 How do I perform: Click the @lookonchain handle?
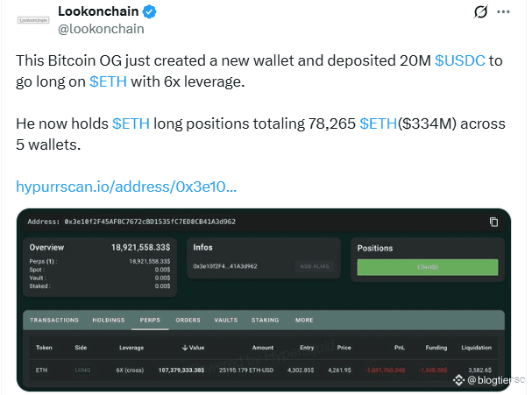[x=101, y=29]
